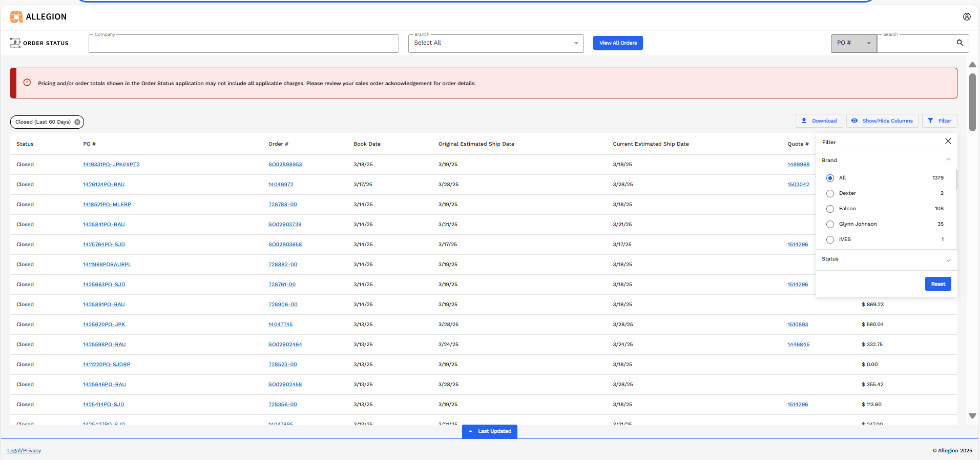Open order 728882-00

[283, 265]
